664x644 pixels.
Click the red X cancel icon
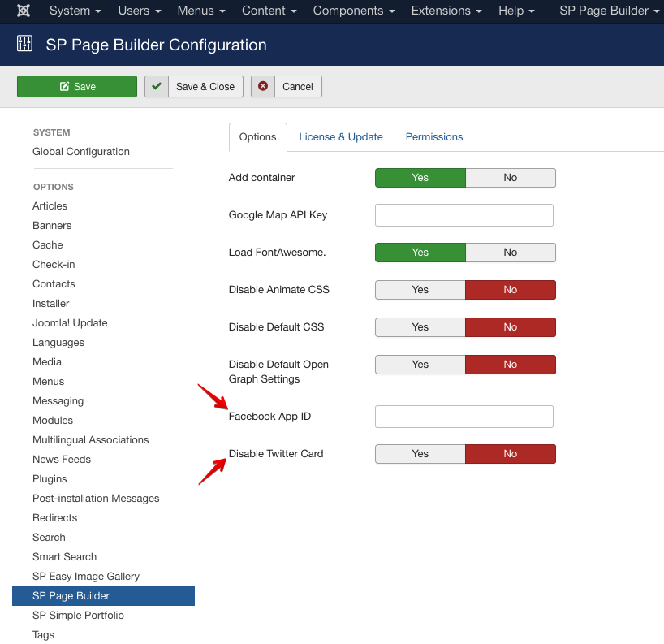tap(263, 86)
